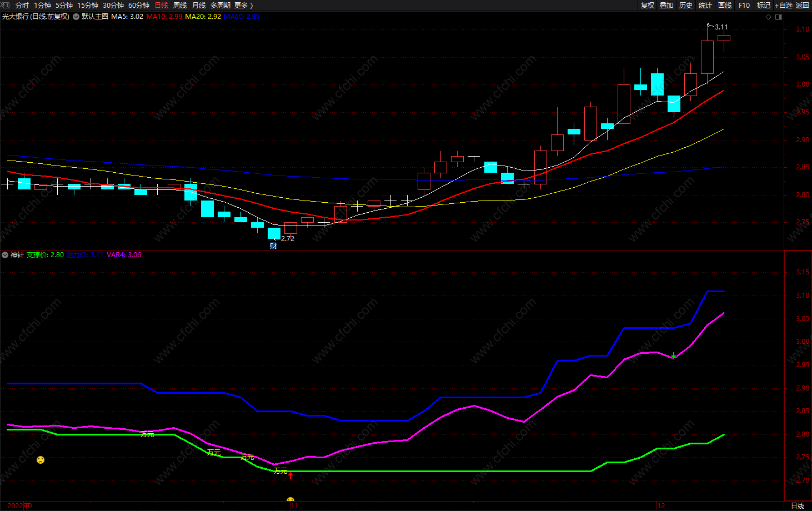812x511 pixels.
Task: Click the MA10: 2.99 label
Action: [164, 17]
